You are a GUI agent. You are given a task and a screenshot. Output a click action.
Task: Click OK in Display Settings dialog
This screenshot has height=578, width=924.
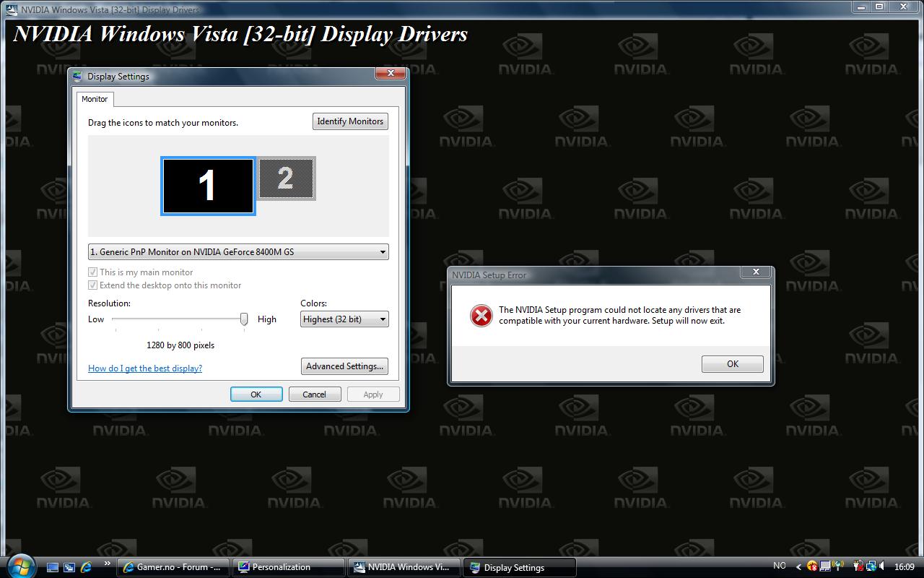[x=256, y=394]
